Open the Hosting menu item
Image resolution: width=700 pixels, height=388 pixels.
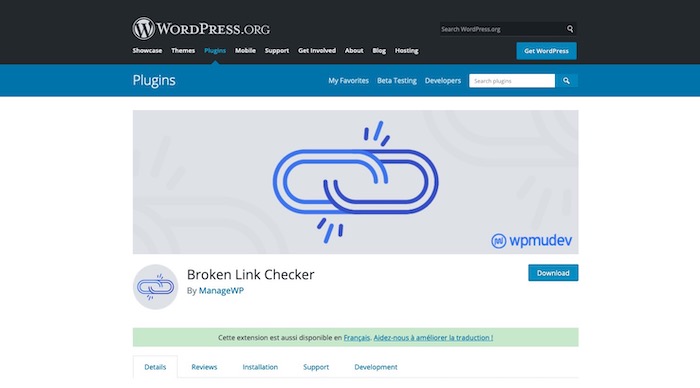(x=407, y=50)
